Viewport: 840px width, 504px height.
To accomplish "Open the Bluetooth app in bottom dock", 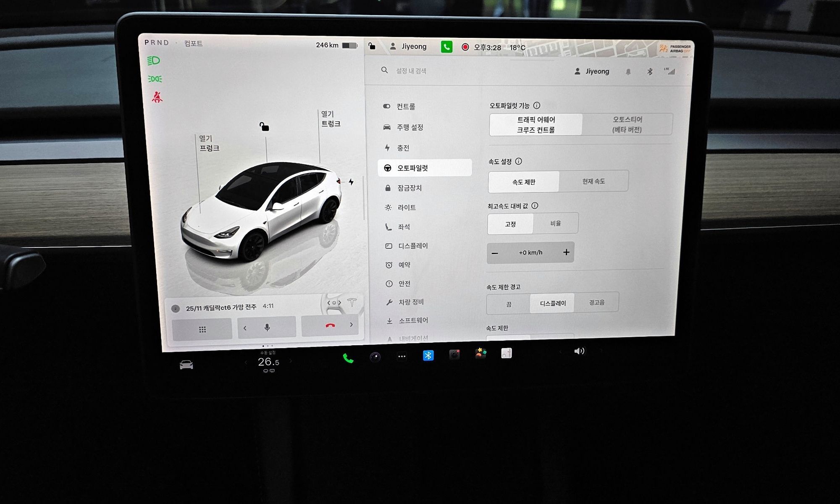I will coord(428,356).
